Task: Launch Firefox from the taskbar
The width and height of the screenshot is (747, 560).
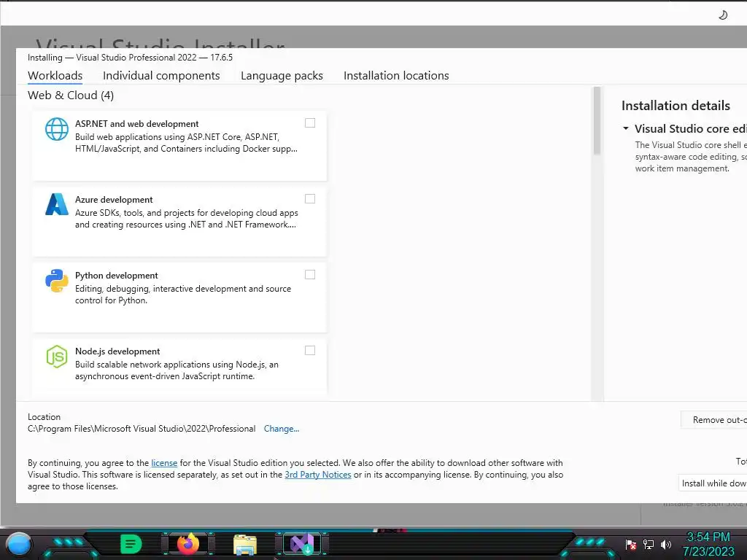Action: point(187,544)
